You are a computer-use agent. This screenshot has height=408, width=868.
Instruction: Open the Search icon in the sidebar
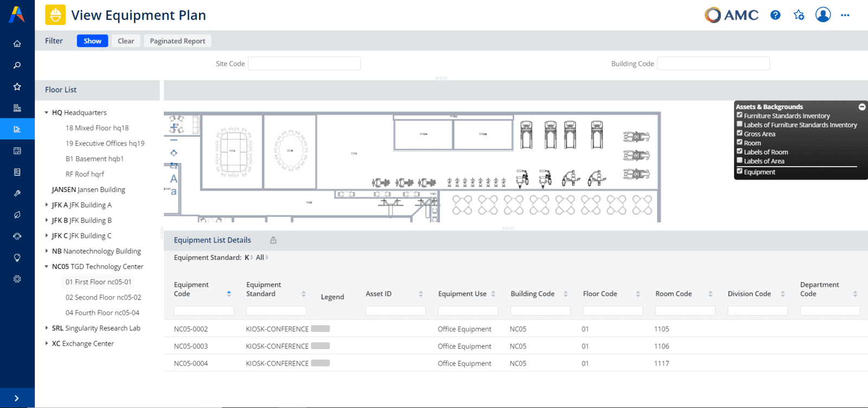pos(17,65)
